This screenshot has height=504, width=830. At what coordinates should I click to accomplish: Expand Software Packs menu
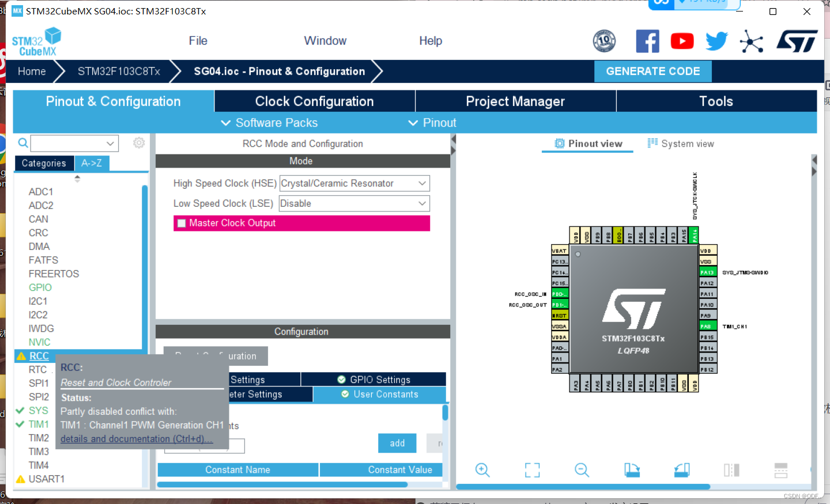269,123
